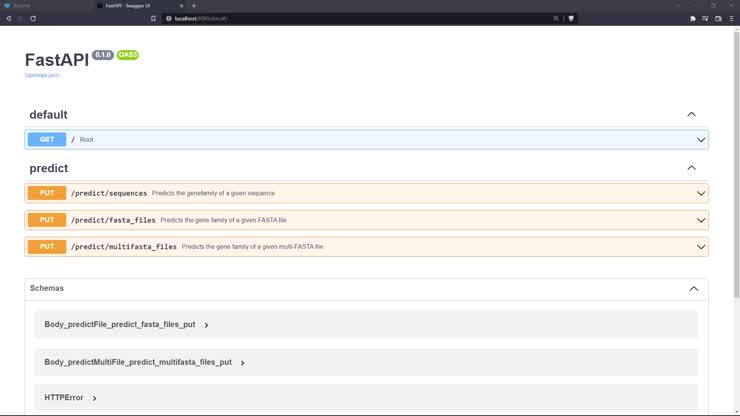
Task: Click the HTTPError schema name
Action: coord(64,398)
